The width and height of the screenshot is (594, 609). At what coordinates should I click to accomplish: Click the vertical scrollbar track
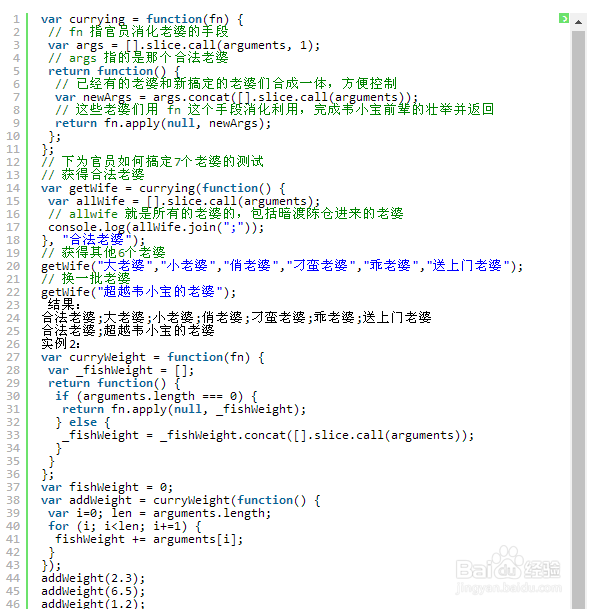coord(578,318)
